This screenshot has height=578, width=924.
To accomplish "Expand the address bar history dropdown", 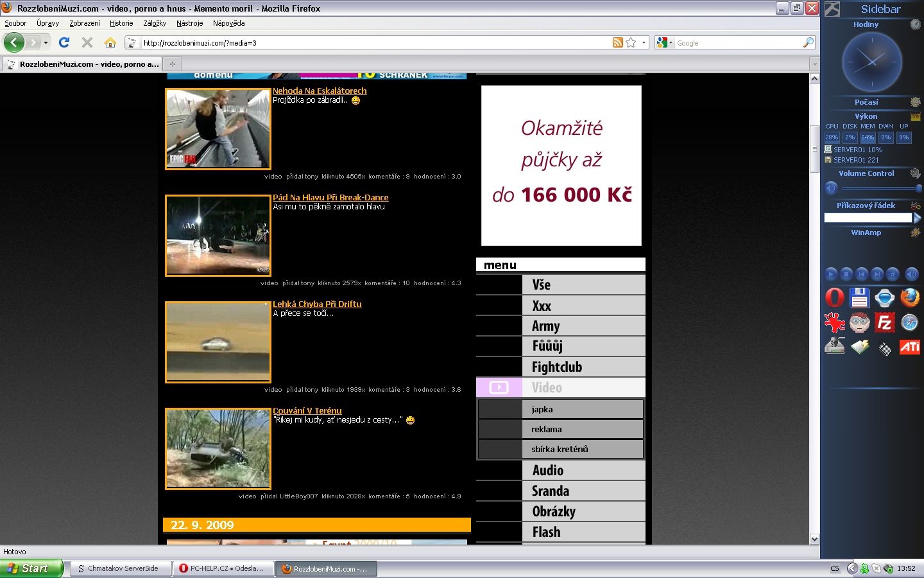I will click(x=644, y=42).
